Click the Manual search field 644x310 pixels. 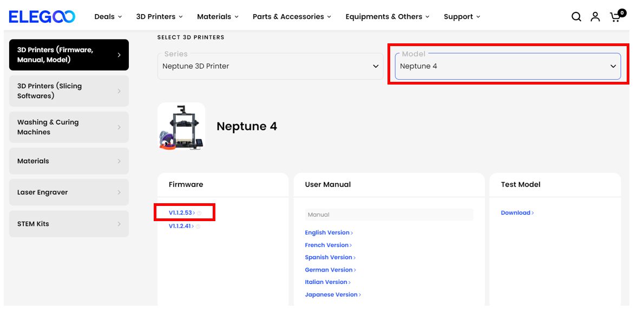(x=389, y=215)
